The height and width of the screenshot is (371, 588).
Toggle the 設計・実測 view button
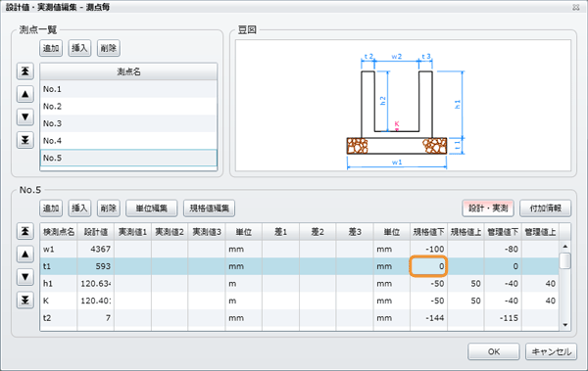(x=488, y=208)
